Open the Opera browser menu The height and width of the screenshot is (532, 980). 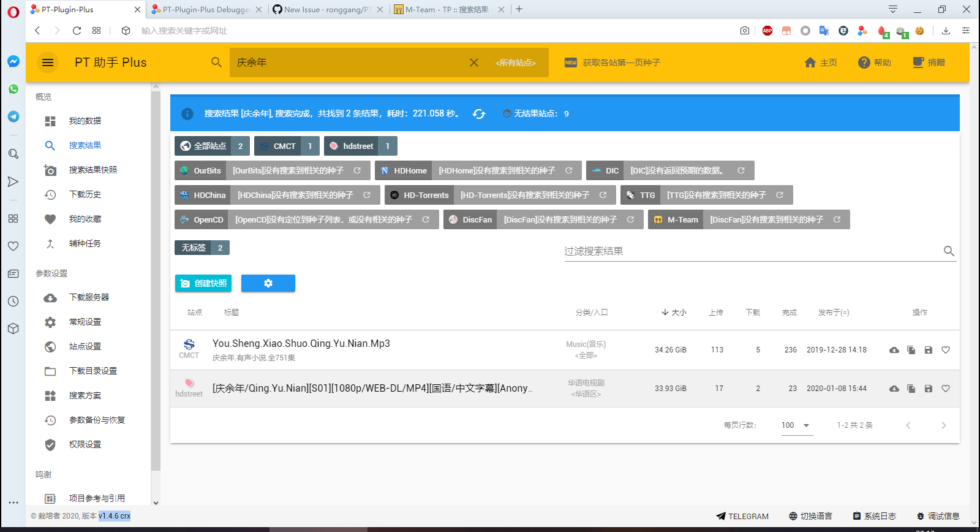tap(13, 11)
